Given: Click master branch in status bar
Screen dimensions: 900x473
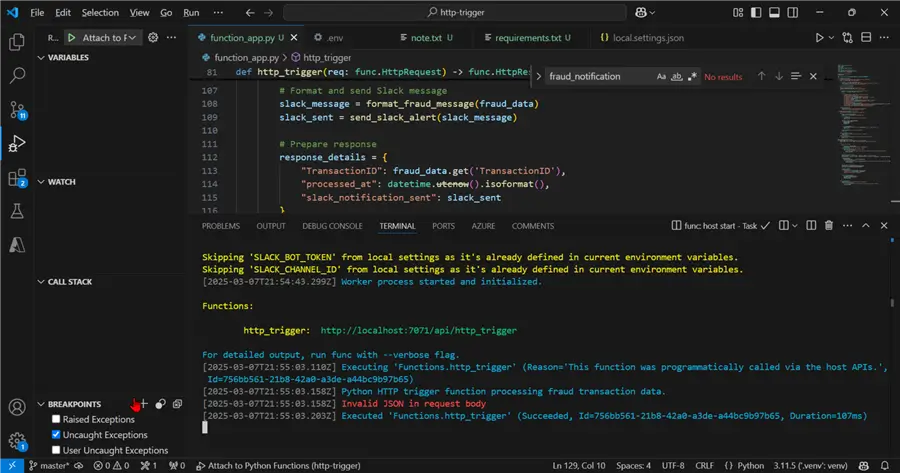Looking at the screenshot, I should point(49,466).
